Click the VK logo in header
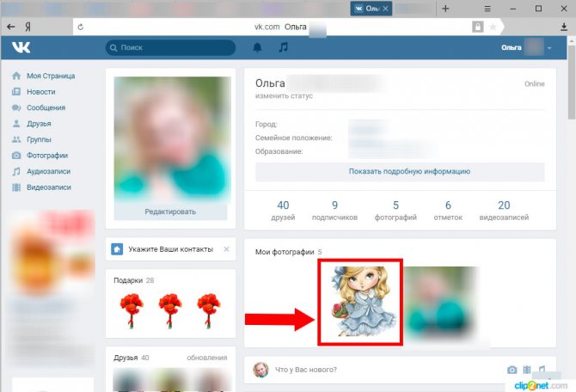 pos(21,47)
